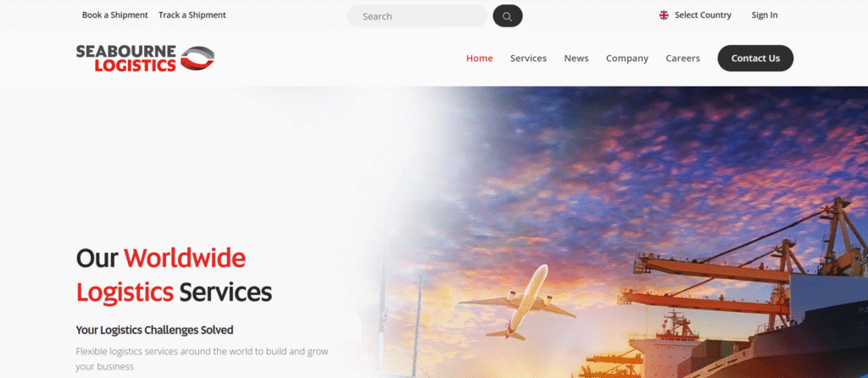Expand the Services menu

pyautogui.click(x=528, y=58)
